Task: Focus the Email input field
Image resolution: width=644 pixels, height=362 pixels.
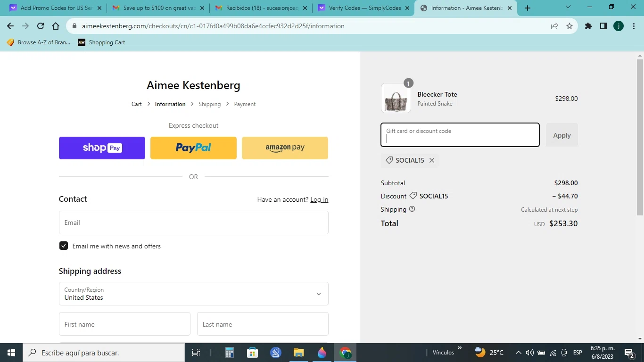Action: (194, 222)
